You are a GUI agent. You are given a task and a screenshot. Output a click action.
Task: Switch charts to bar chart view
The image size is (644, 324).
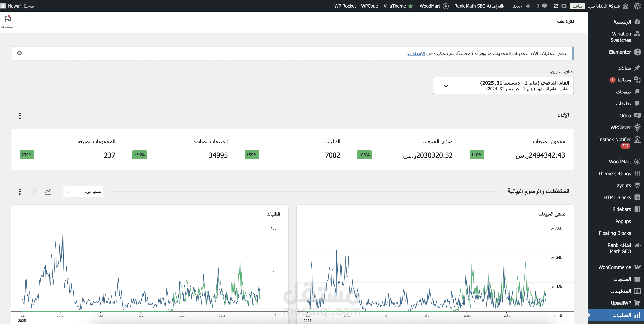pyautogui.click(x=34, y=192)
